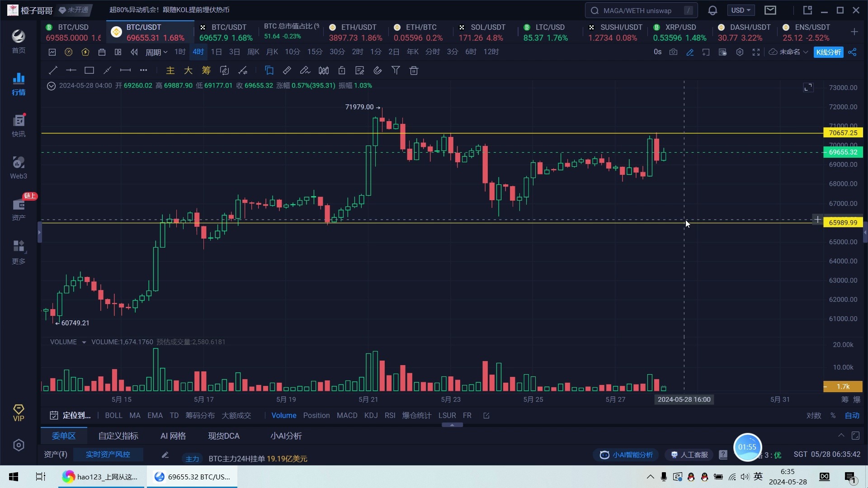The height and width of the screenshot is (488, 868).
Task: Open chart settings hexagon icon
Action: point(740,52)
